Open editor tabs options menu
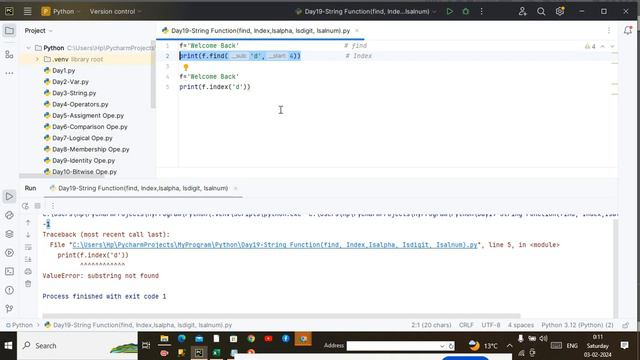 coord(609,31)
